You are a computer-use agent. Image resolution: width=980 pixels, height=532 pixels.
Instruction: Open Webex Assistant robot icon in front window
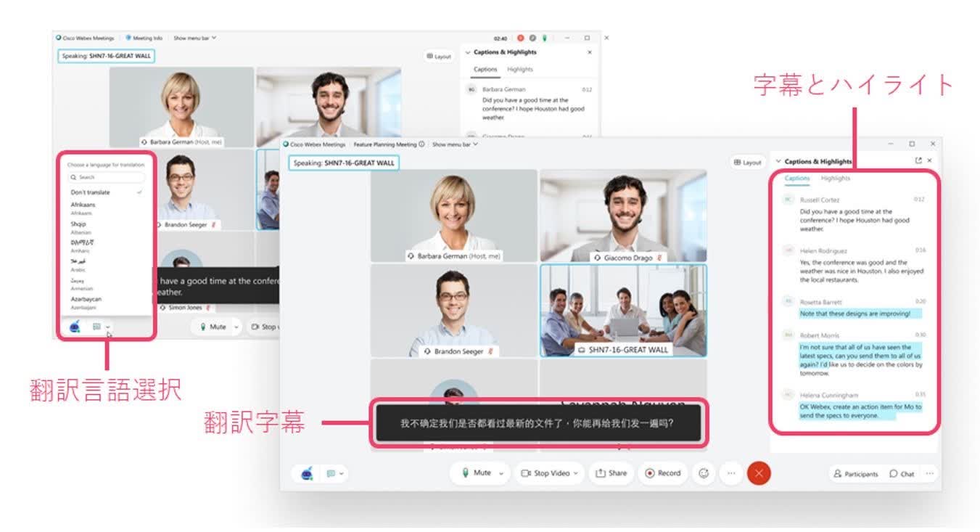(x=306, y=473)
